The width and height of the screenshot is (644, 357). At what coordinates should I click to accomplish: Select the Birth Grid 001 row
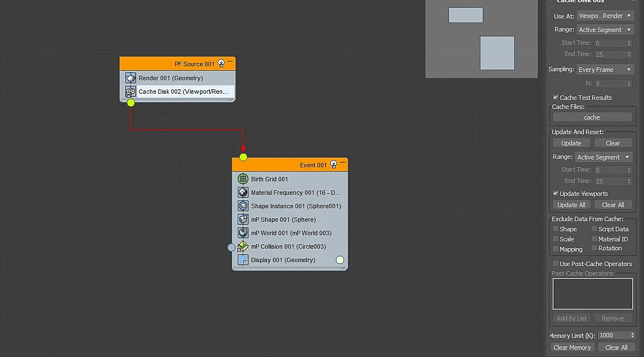290,179
